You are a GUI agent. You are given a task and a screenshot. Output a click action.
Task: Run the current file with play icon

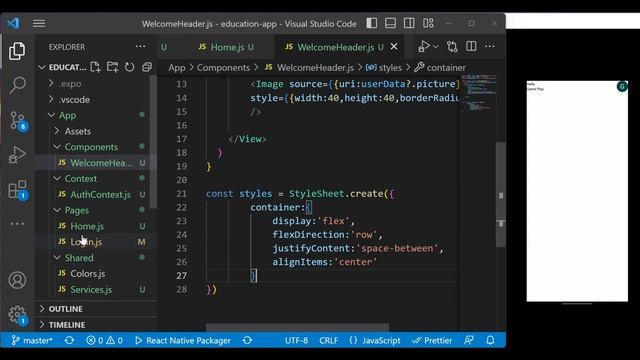pyautogui.click(x=424, y=47)
